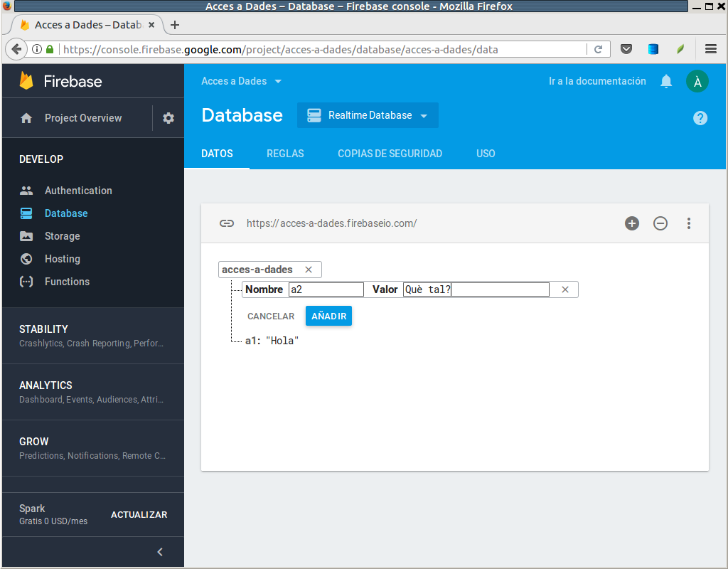
Task: Close the Acces a Dades browser tab
Action: coord(151,25)
